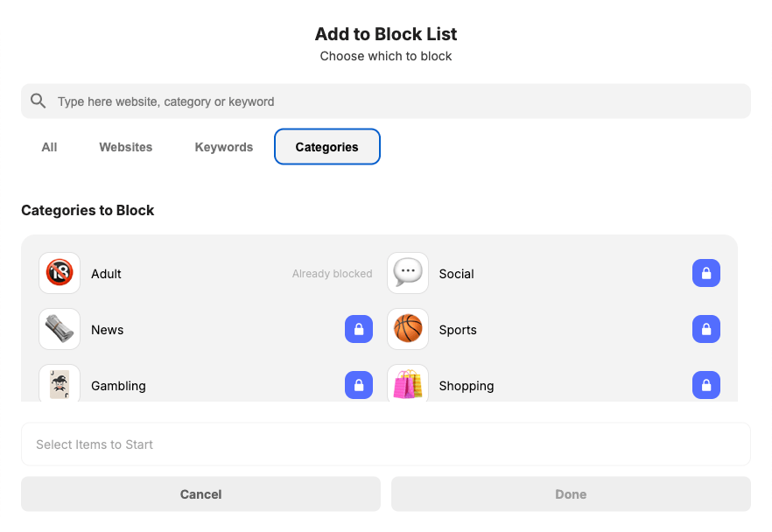Click the Cancel button
Viewport: 772px width, 532px height.
click(x=200, y=493)
